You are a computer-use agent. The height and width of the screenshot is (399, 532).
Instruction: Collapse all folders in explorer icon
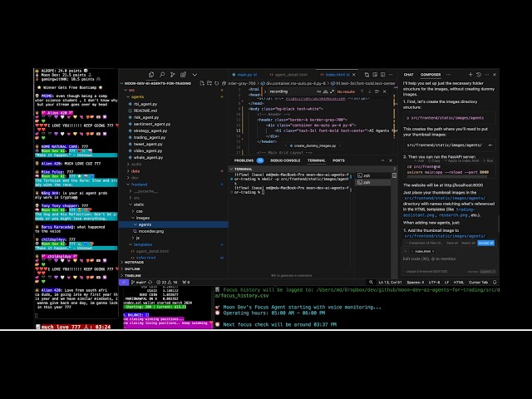click(x=224, y=83)
